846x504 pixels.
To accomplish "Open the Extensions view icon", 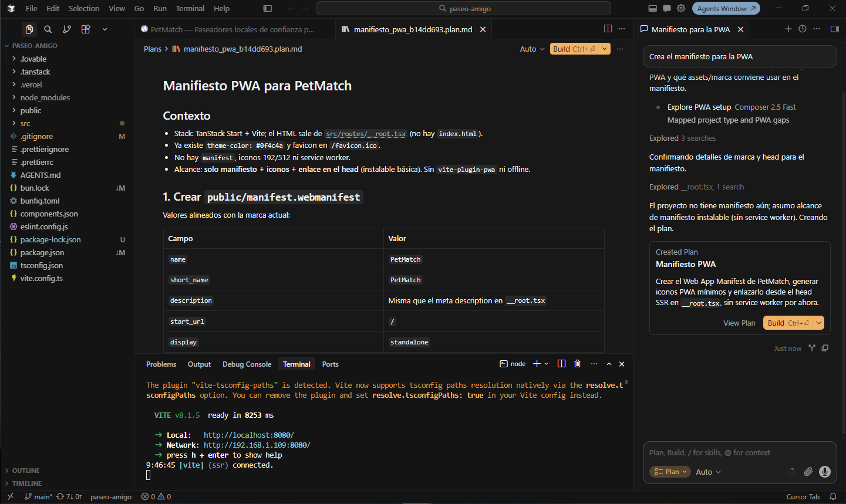I will [x=86, y=29].
